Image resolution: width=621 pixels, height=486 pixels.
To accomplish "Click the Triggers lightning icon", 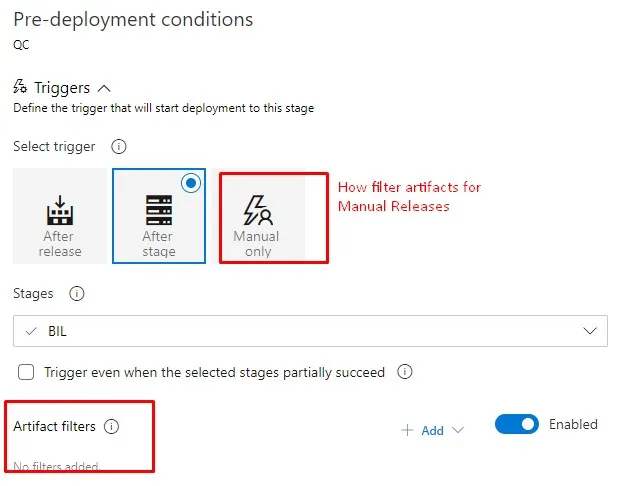I will tap(20, 87).
